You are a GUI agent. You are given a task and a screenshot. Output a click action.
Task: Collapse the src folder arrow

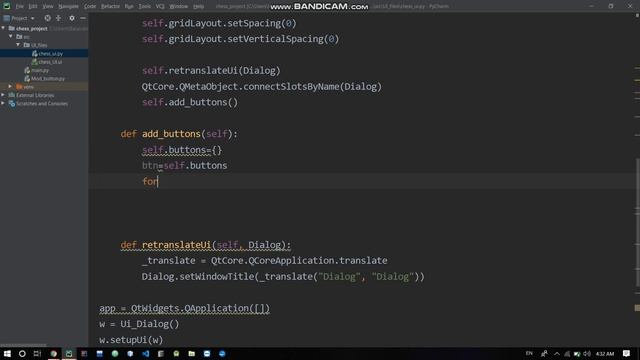pos(11,36)
